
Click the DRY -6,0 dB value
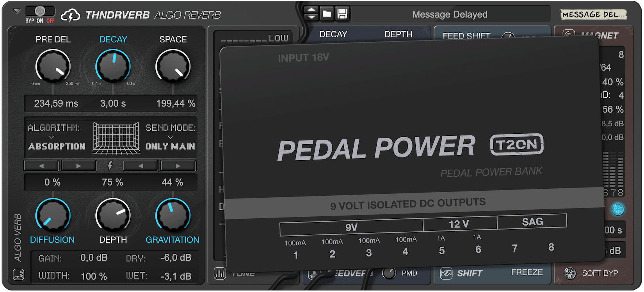(x=176, y=258)
